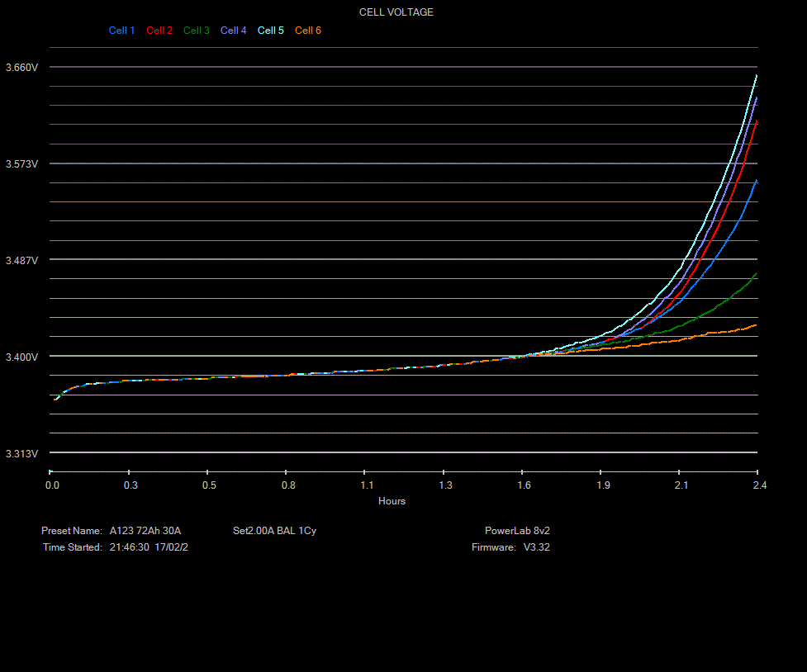The height and width of the screenshot is (672, 807).
Task: Click the CELL VOLTAGE chart title
Action: [x=396, y=12]
